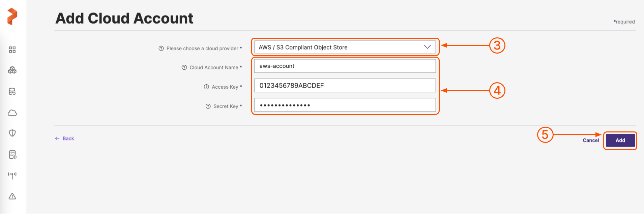Open the clusters cubes icon in sidebar
The width and height of the screenshot is (644, 214).
pyautogui.click(x=12, y=70)
